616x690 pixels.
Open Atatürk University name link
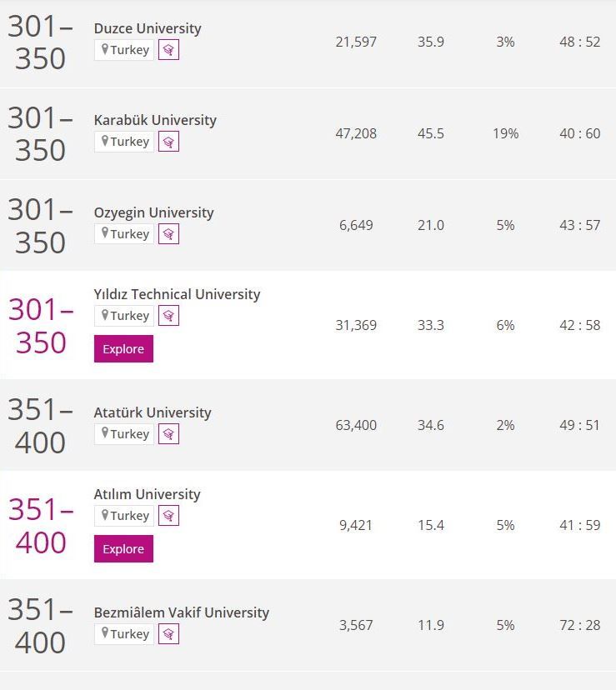(153, 412)
